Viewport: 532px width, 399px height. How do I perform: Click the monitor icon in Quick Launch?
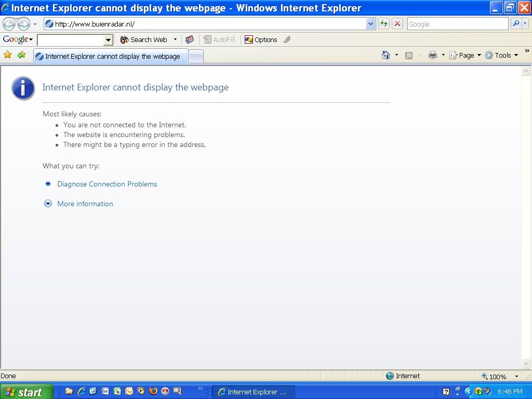pyautogui.click(x=177, y=391)
